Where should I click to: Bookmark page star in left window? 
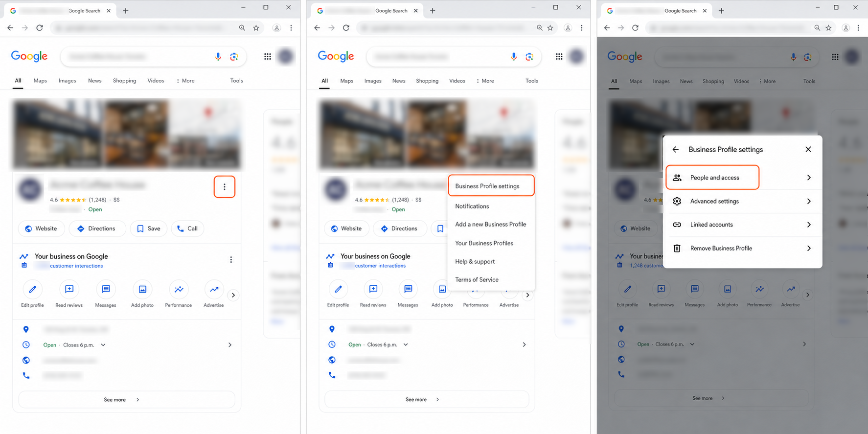tap(256, 28)
